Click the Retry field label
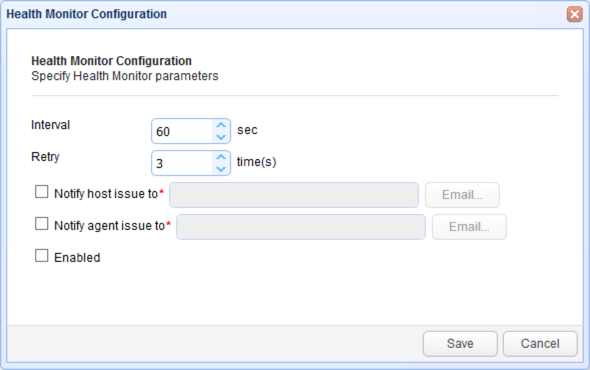The height and width of the screenshot is (370, 590). click(x=45, y=157)
